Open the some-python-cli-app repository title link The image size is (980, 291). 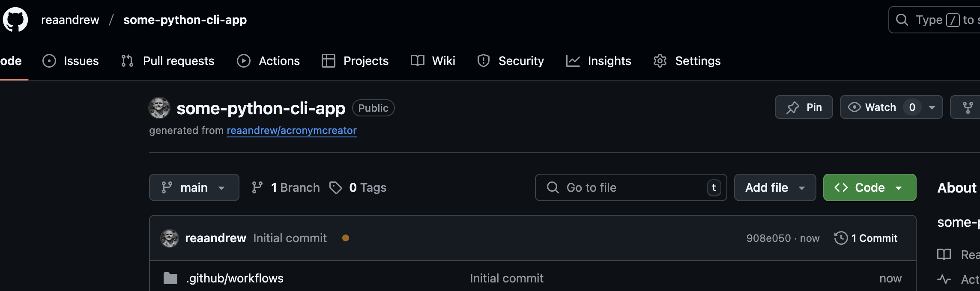pyautogui.click(x=261, y=108)
